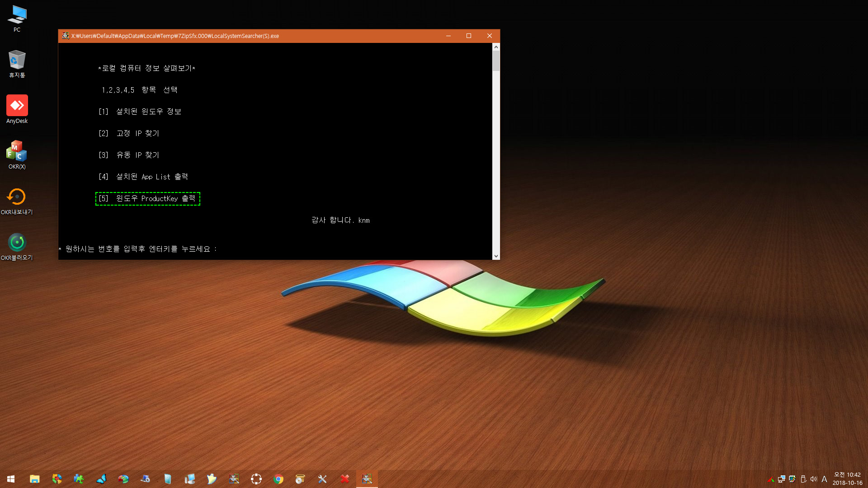The height and width of the screenshot is (488, 868).
Task: Click the highlighted LocalSystemSearcher taskbar button
Action: click(367, 479)
